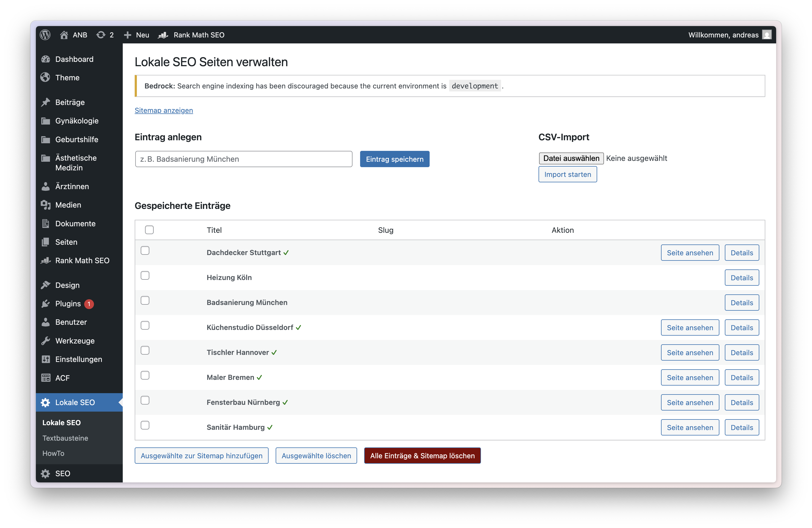The width and height of the screenshot is (812, 528).
Task: Open Dashboard via its gauge icon
Action: [x=46, y=59]
